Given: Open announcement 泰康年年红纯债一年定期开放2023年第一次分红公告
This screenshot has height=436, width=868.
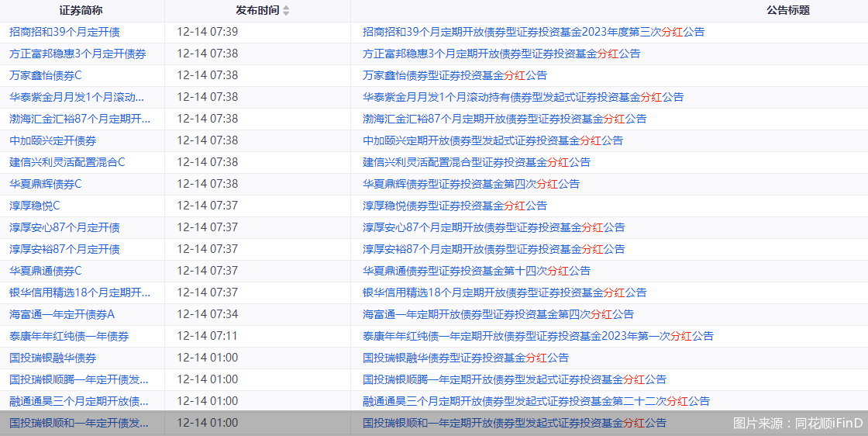Looking at the screenshot, I should click(x=538, y=336).
